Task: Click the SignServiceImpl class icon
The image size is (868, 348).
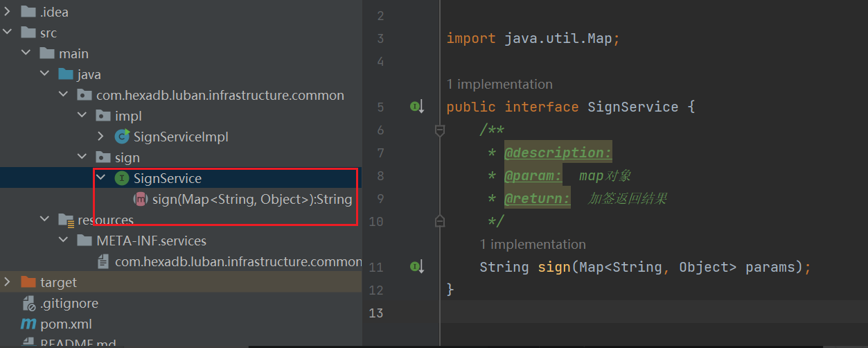Action: [x=122, y=137]
